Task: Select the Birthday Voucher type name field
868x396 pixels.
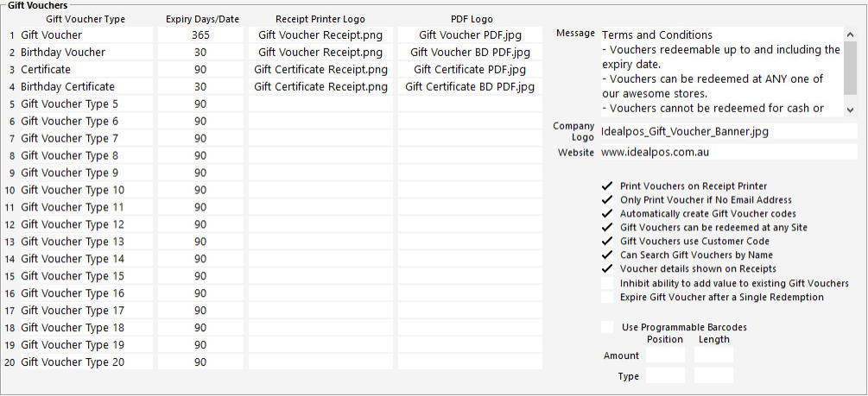Action: point(86,53)
